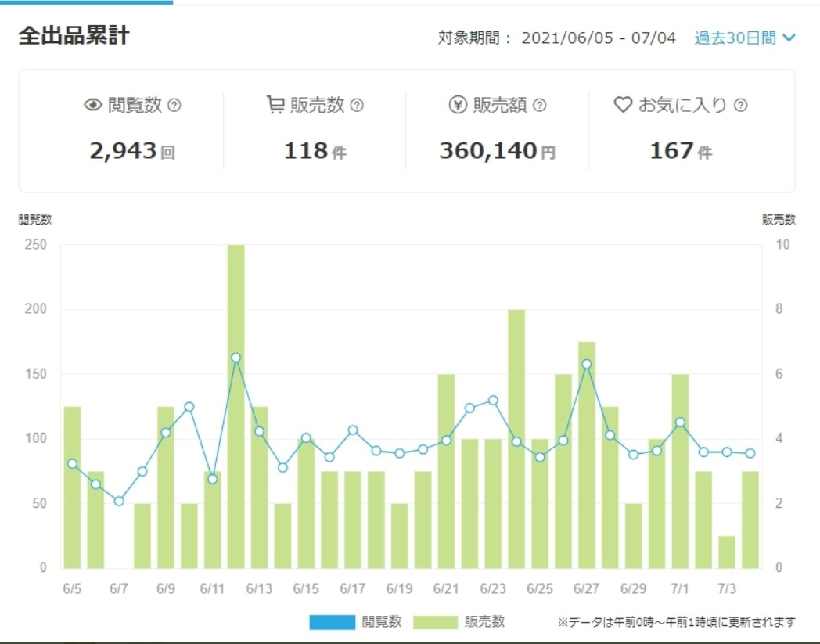Click the 販売数 legend label below chart
This screenshot has width=820, height=644.
[x=485, y=621]
